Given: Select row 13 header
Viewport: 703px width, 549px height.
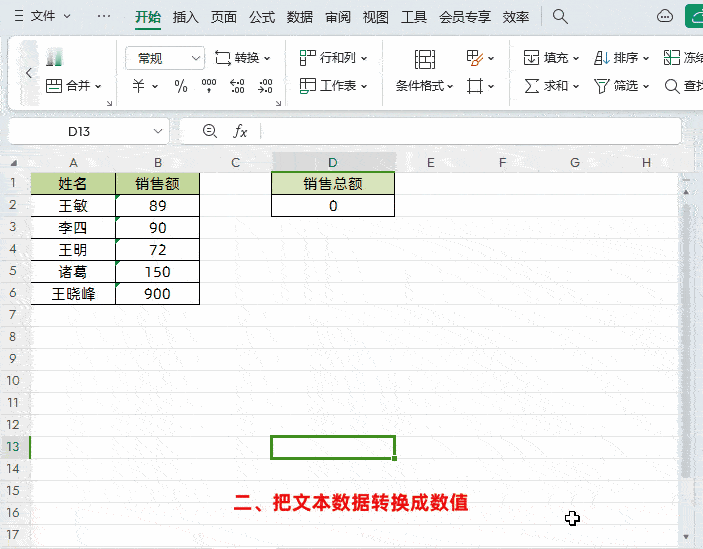Looking at the screenshot, I should 13,447.
